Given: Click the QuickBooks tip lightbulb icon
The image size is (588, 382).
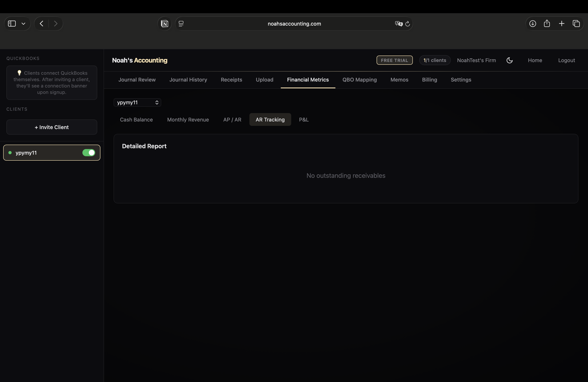Looking at the screenshot, I should click(19, 73).
